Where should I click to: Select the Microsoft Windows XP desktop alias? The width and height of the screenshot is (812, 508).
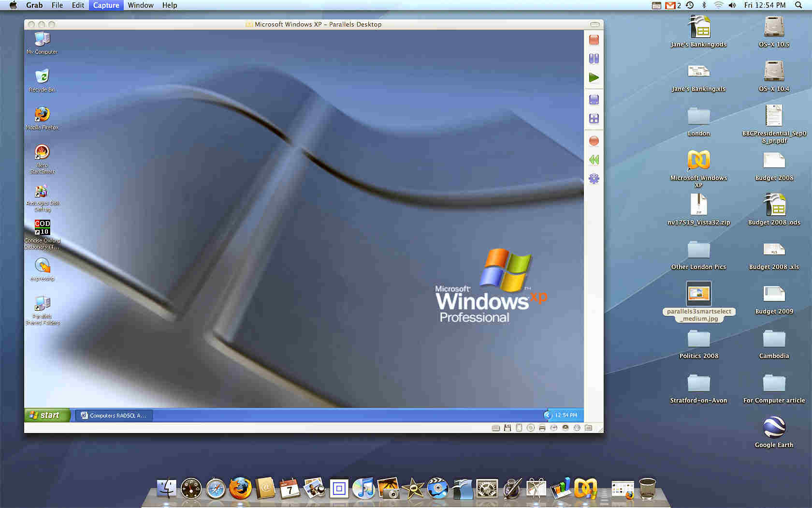(699, 168)
